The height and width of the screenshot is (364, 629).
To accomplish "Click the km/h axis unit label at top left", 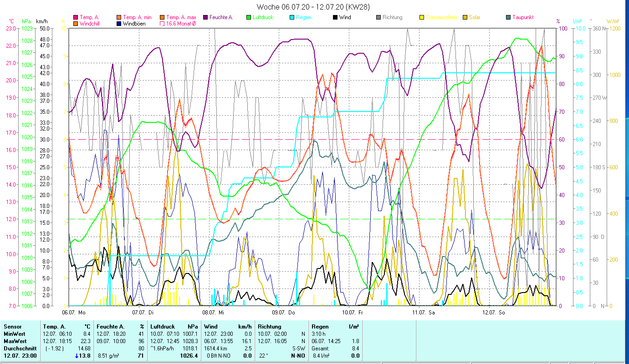I will click(x=41, y=21).
